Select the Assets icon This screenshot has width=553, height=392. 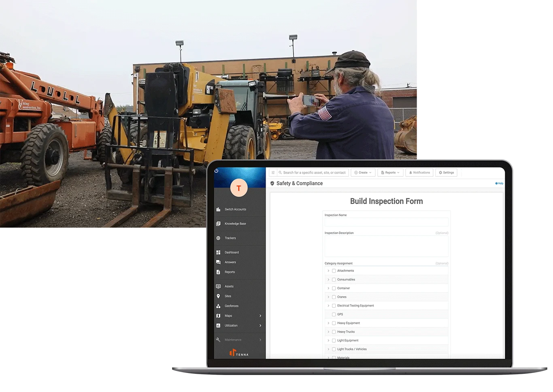click(x=219, y=286)
